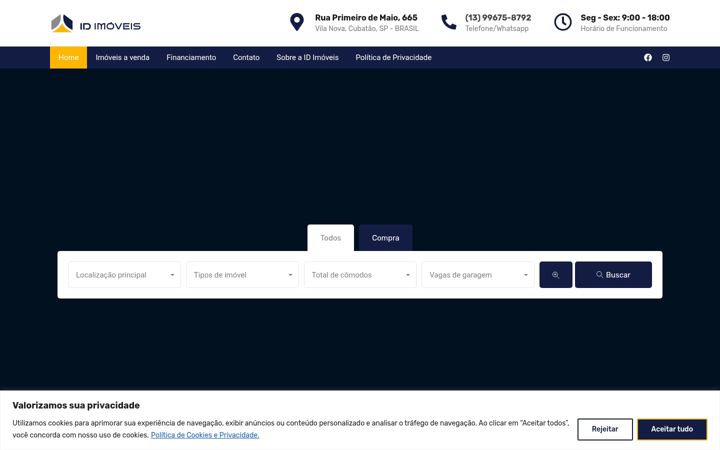
Task: Click the location pin icon
Action: point(297,22)
